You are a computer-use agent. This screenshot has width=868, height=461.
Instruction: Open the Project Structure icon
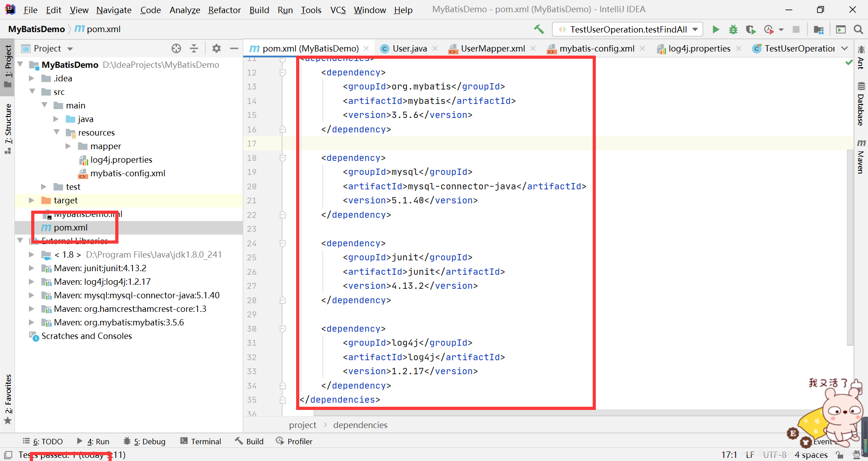pyautogui.click(x=818, y=29)
